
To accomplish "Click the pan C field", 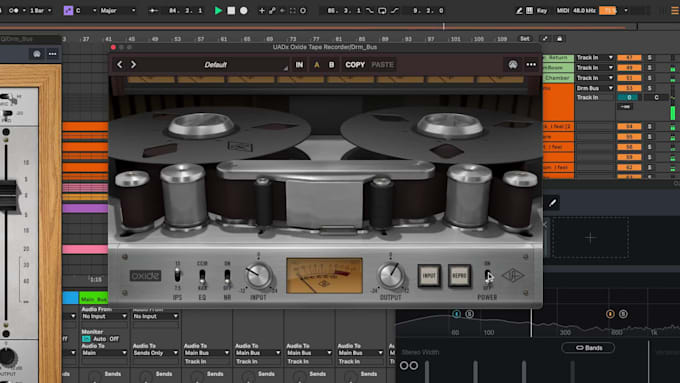I will pyautogui.click(x=657, y=98).
